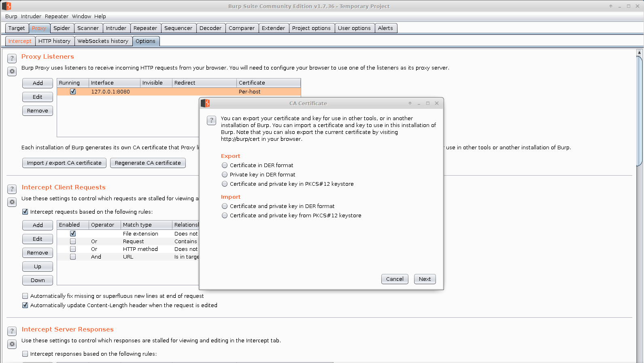Maximize the CA Certificate dialog
Screen dimensions: 644x363
428,103
